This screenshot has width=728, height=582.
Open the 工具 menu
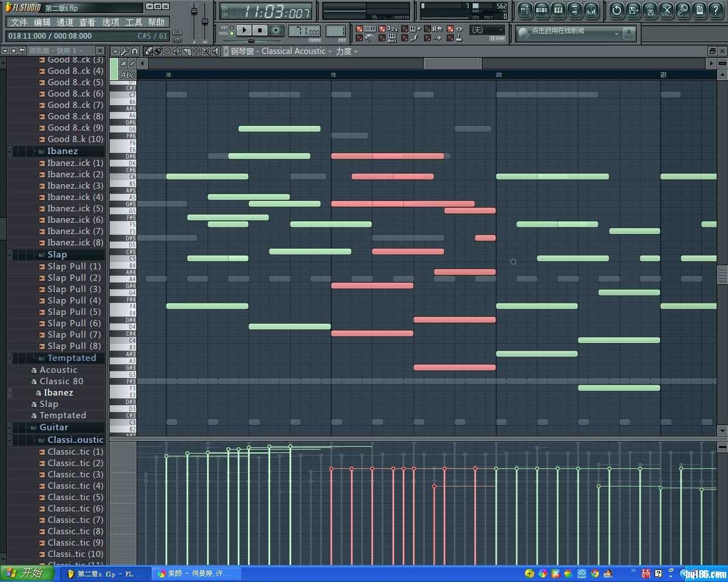pos(134,22)
